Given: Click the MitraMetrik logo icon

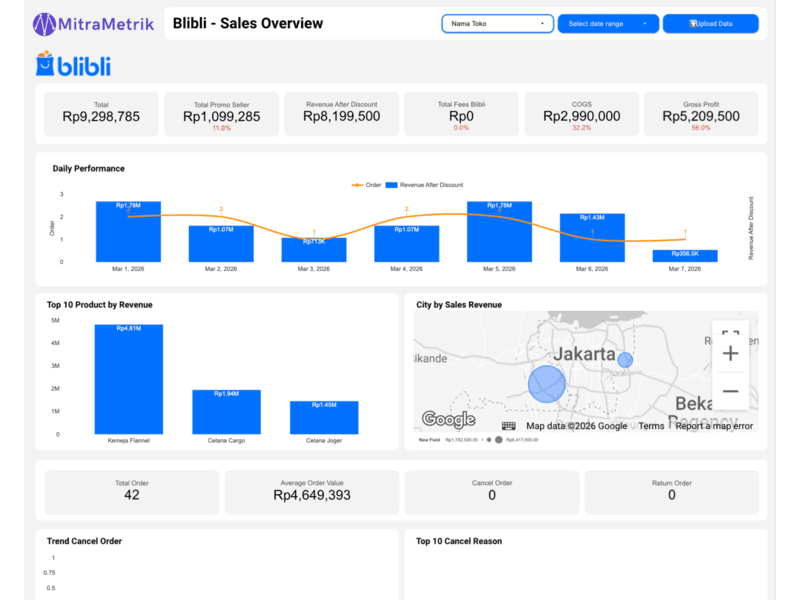Looking at the screenshot, I should click(46, 23).
